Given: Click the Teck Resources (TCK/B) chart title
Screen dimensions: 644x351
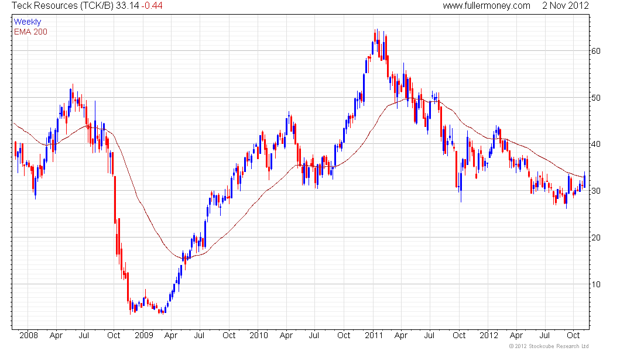Looking at the screenshot, I should pyautogui.click(x=63, y=6).
